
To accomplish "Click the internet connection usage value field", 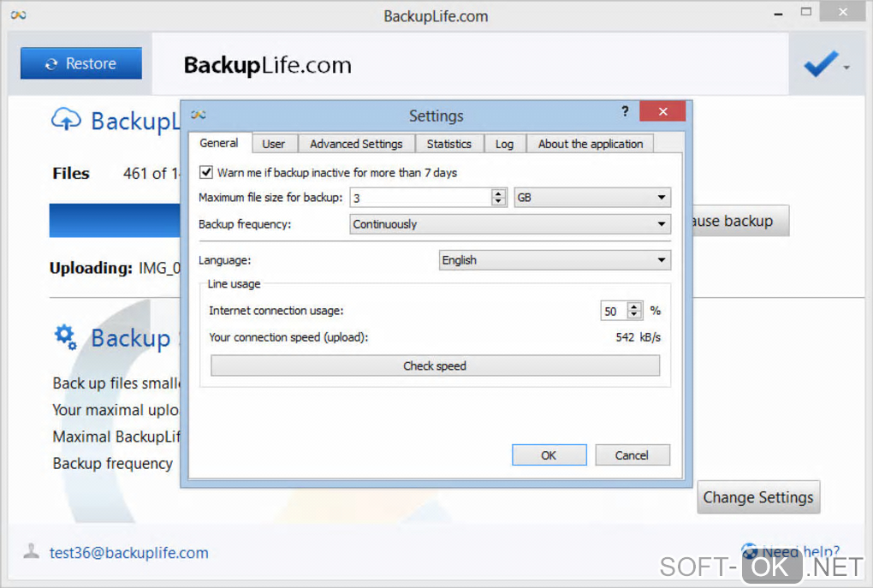I will point(615,312).
